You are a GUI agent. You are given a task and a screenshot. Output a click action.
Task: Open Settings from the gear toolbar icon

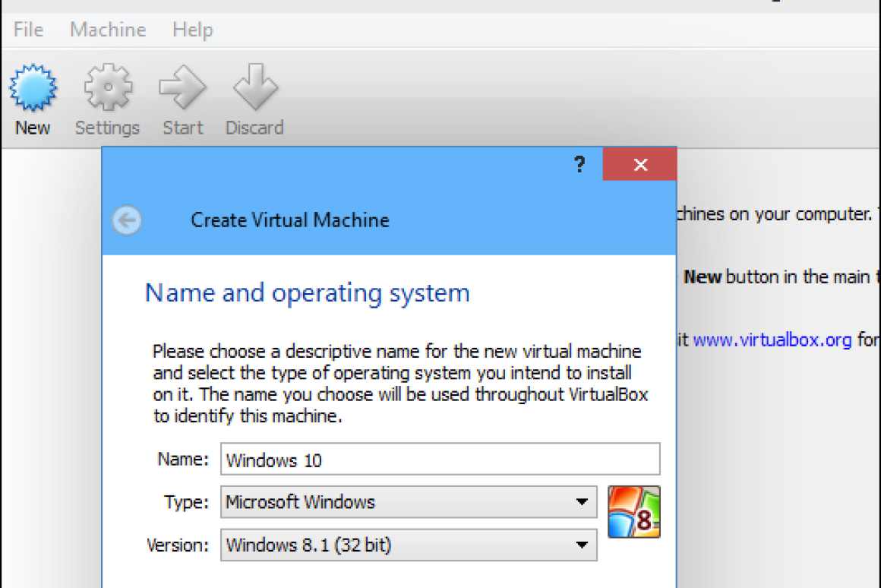(107, 88)
